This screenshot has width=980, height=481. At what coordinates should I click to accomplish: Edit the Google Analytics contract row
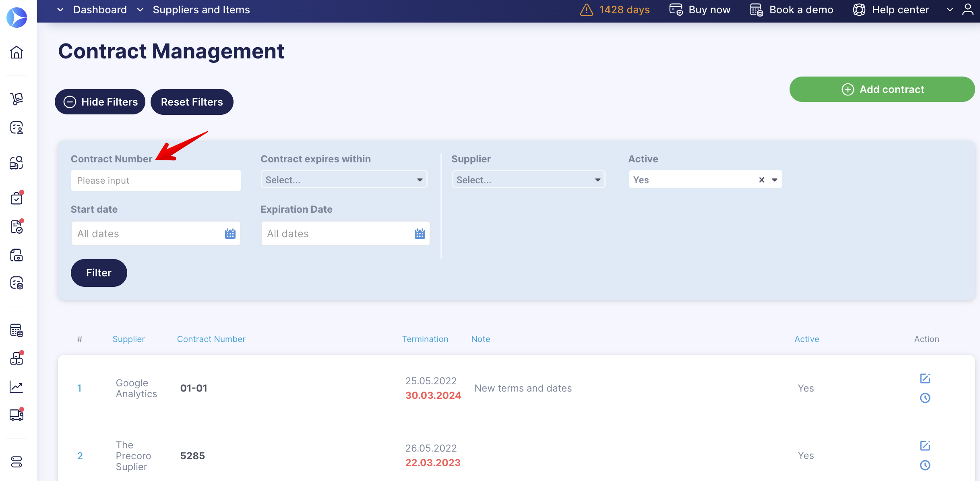pos(925,378)
